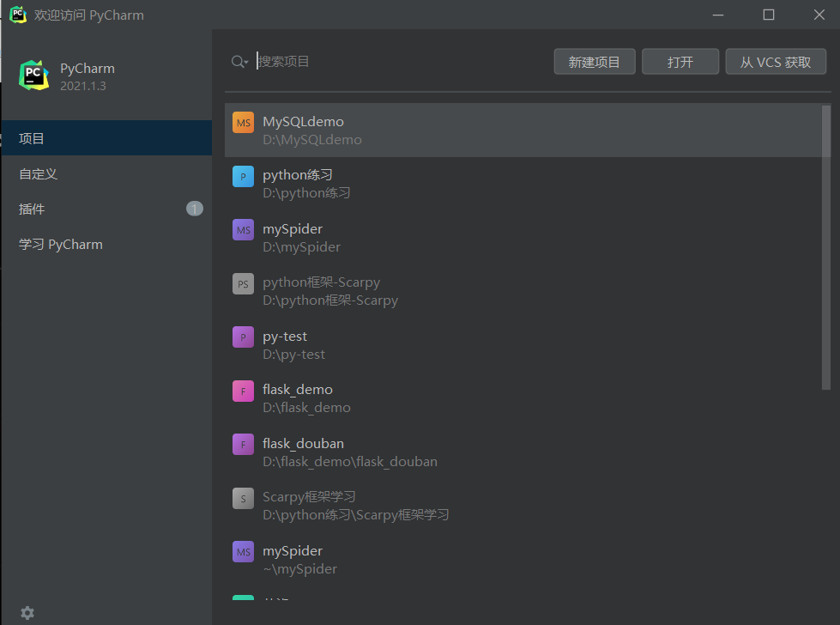
Task: Open the 插件 tab
Action: pyautogui.click(x=106, y=209)
